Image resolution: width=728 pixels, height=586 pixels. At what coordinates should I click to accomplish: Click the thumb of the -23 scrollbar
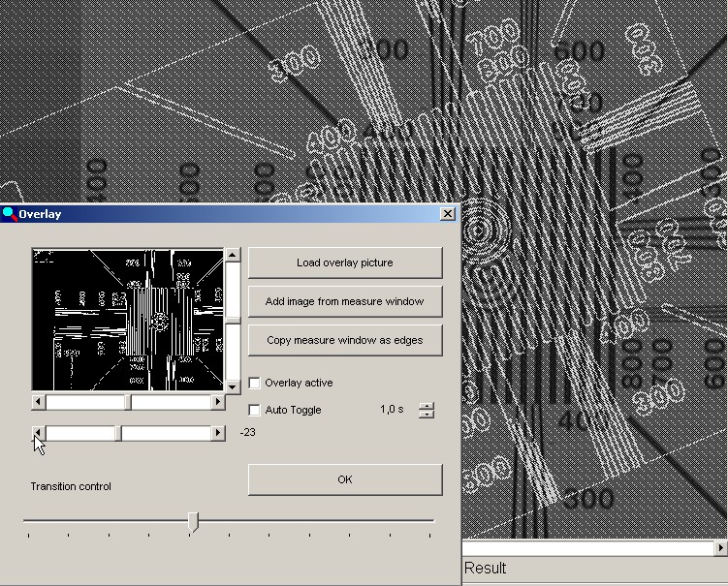[x=120, y=433]
